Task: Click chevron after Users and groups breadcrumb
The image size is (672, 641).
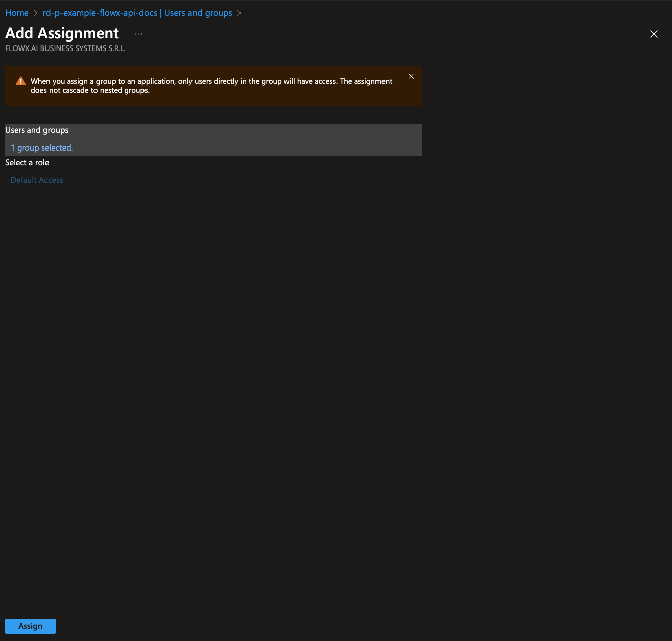Action: coord(239,13)
